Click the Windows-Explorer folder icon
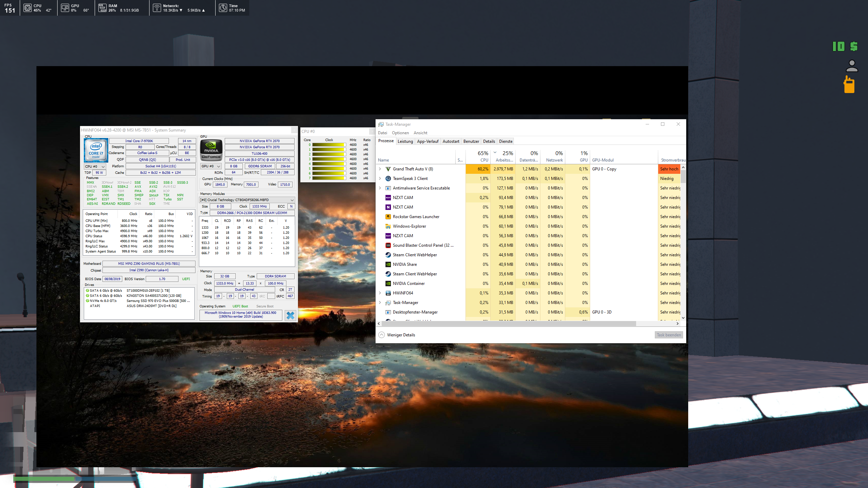868x488 pixels. (x=388, y=226)
